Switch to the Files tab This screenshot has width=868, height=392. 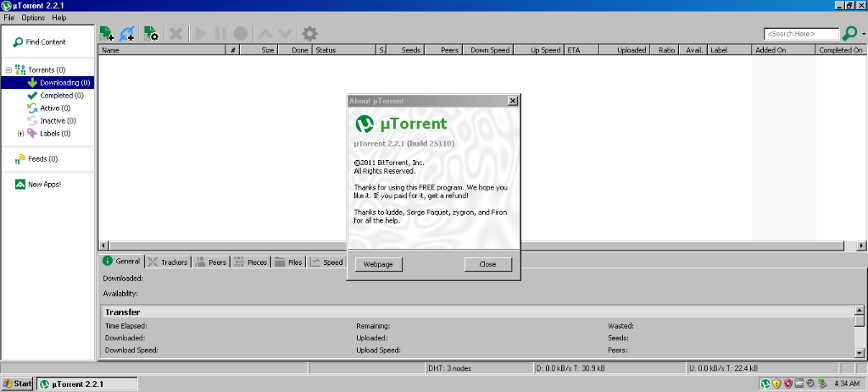coord(288,262)
